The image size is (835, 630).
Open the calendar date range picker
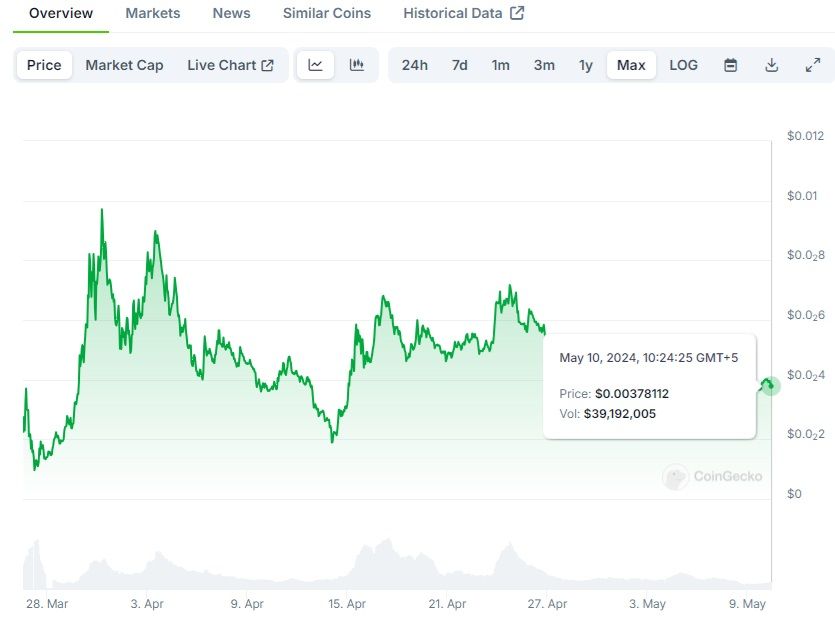[x=731, y=65]
